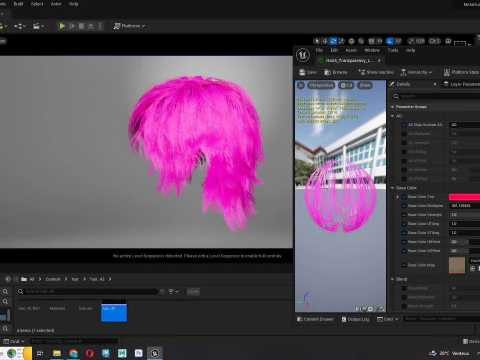Collapse the AO parameter group
This screenshot has width=480, height=360.
click(392, 116)
